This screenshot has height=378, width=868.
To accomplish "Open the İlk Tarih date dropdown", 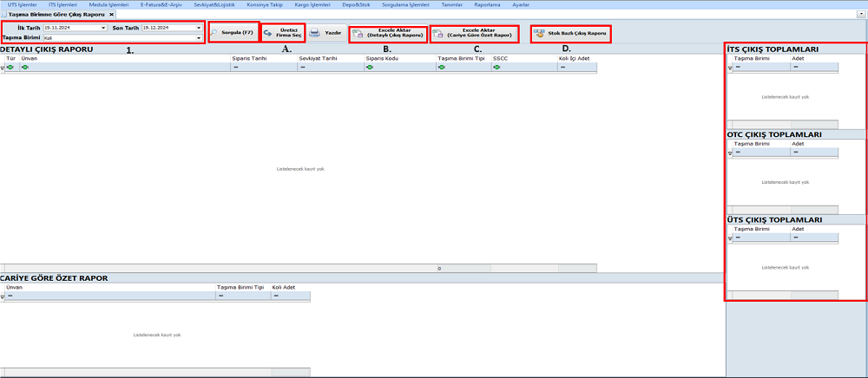I will coord(103,28).
